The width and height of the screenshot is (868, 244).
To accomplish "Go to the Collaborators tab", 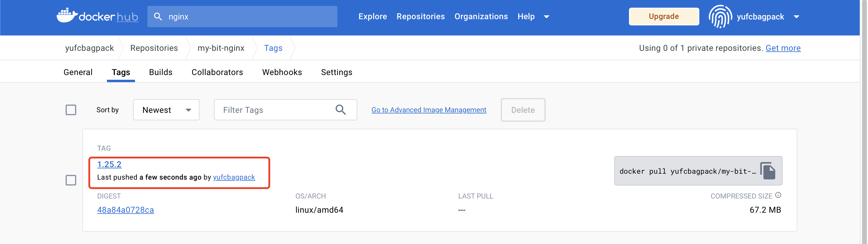I will point(217,72).
